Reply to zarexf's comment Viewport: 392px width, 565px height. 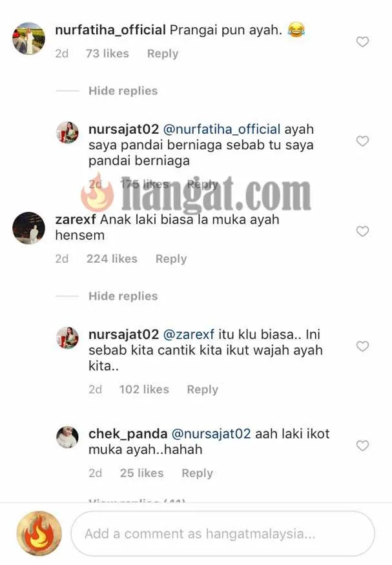[x=171, y=259]
